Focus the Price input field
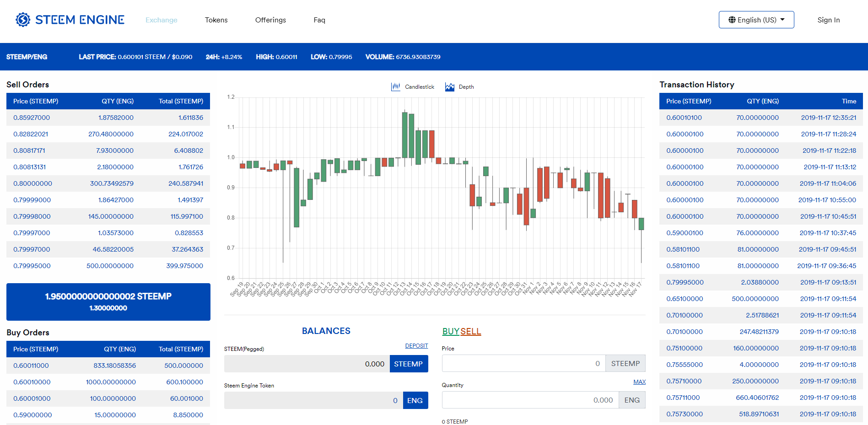This screenshot has width=868, height=425. tap(523, 363)
